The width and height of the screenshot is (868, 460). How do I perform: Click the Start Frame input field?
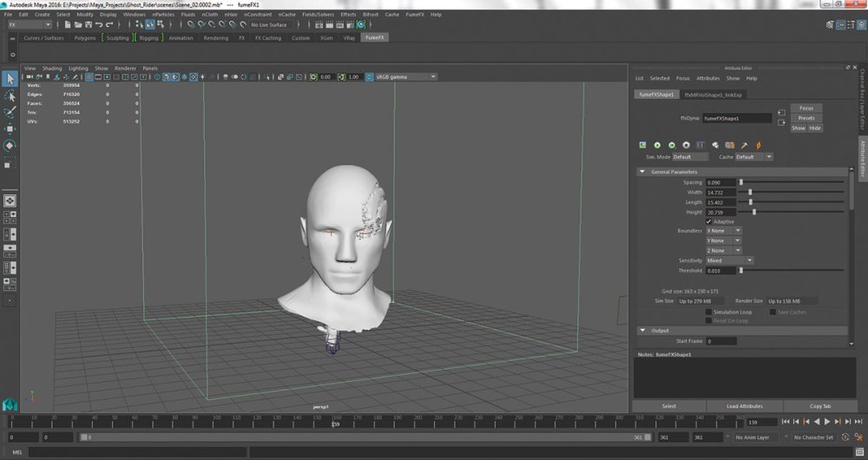point(720,342)
